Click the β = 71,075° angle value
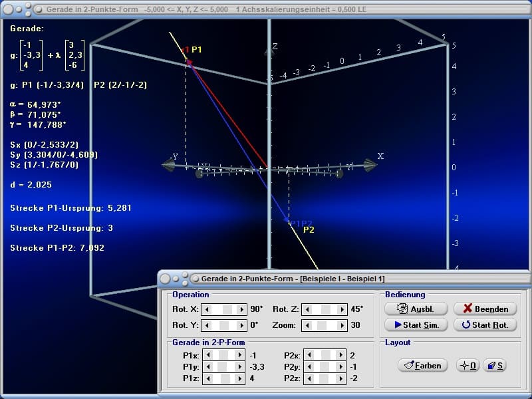532x399 pixels. coord(35,114)
